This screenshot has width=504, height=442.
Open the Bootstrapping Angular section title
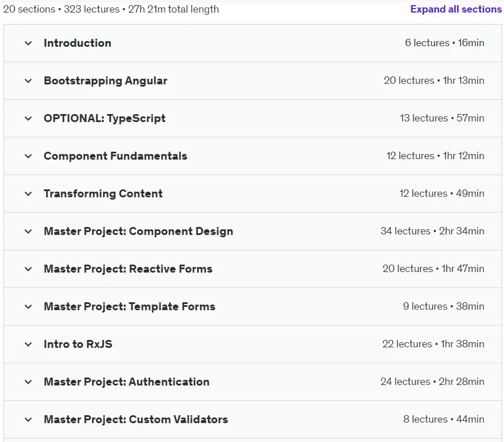(105, 80)
